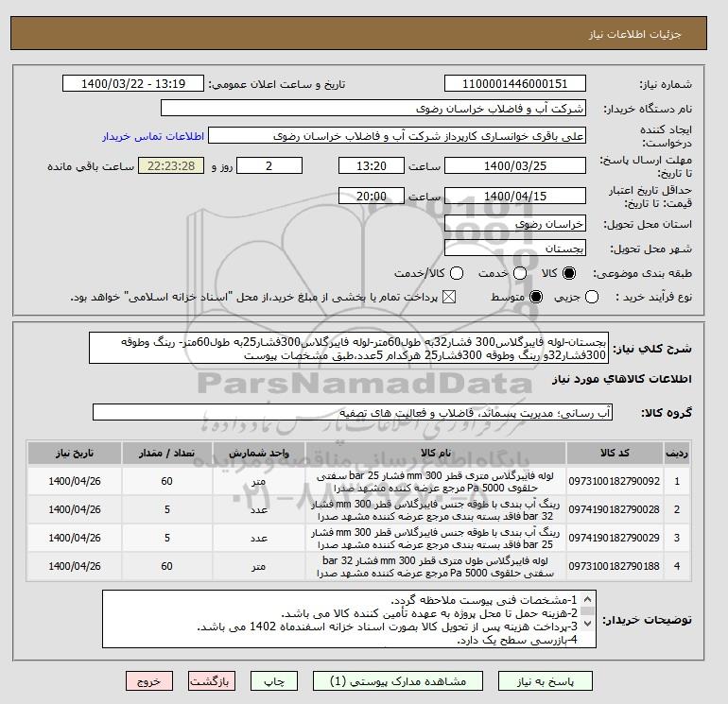The width and height of the screenshot is (728, 704).
Task: Toggle the Islamic treasury payment checkbox
Action: [449, 297]
